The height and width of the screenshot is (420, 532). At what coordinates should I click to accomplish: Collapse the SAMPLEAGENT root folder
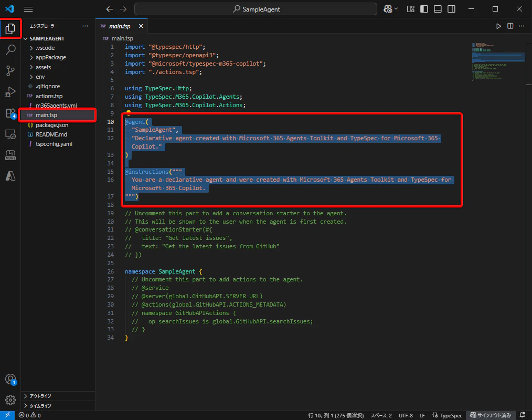(x=58, y=39)
